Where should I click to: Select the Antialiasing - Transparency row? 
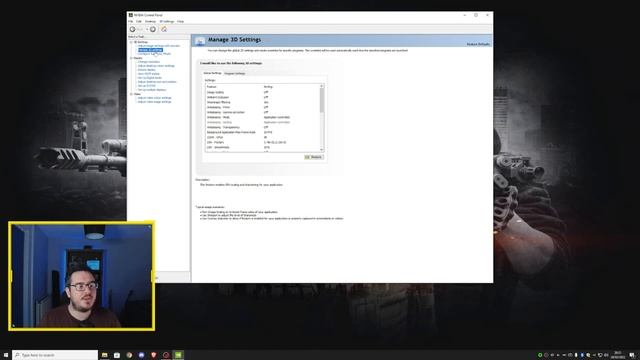(262, 127)
